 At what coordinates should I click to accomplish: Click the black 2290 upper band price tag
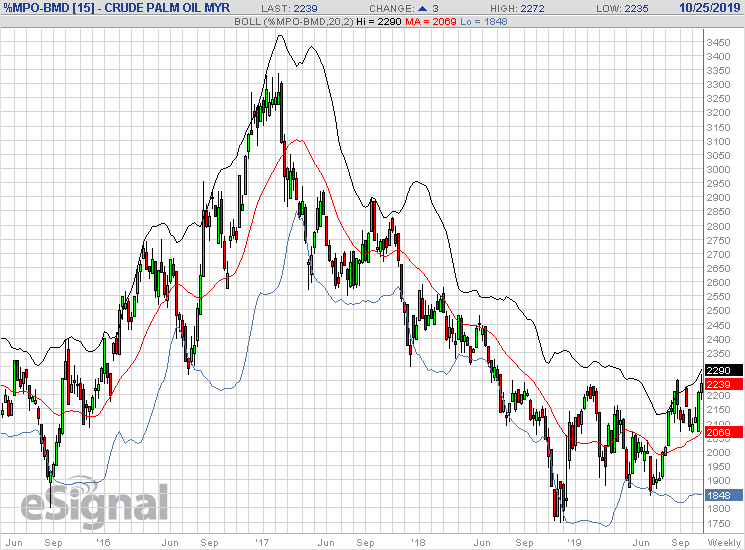pos(724,370)
